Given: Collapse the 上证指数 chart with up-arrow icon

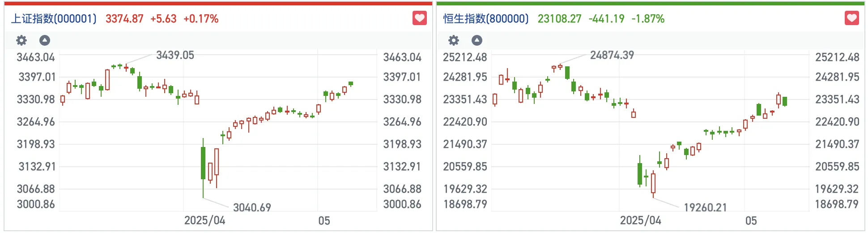Looking at the screenshot, I should (x=45, y=40).
